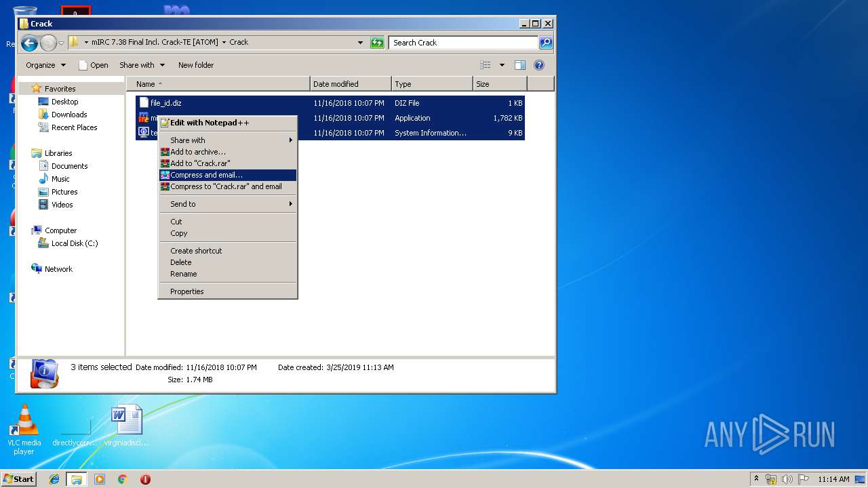Click the change view icon
The height and width of the screenshot is (488, 868).
coord(486,65)
